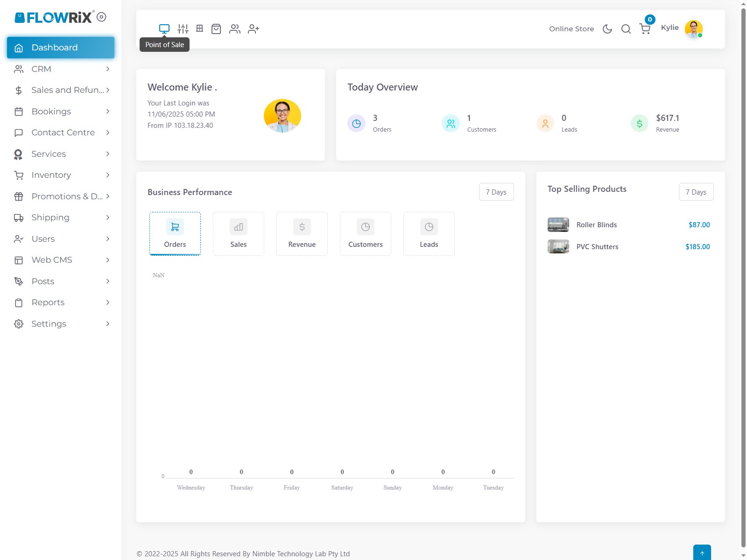Click the building grid toolbar icon

[200, 28]
